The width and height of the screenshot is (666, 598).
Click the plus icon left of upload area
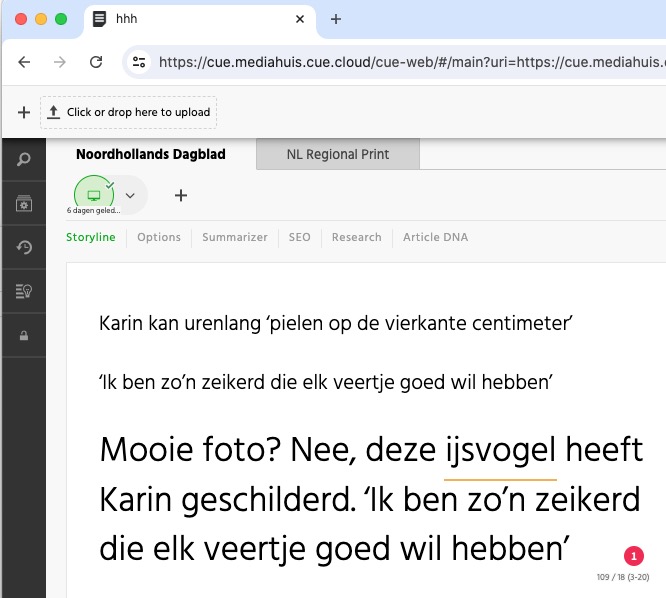pyautogui.click(x=23, y=112)
